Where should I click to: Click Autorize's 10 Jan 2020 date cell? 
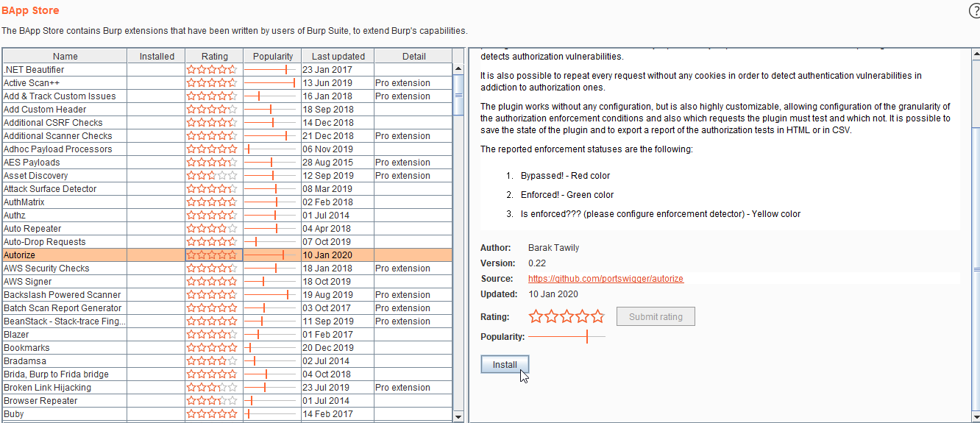338,255
